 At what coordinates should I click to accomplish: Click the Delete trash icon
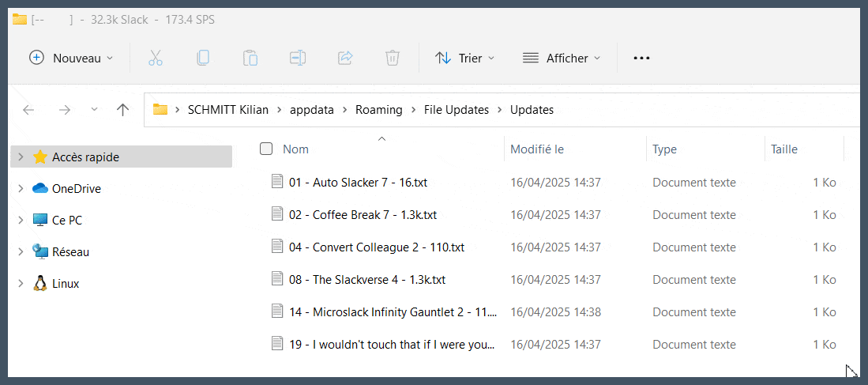[x=392, y=58]
